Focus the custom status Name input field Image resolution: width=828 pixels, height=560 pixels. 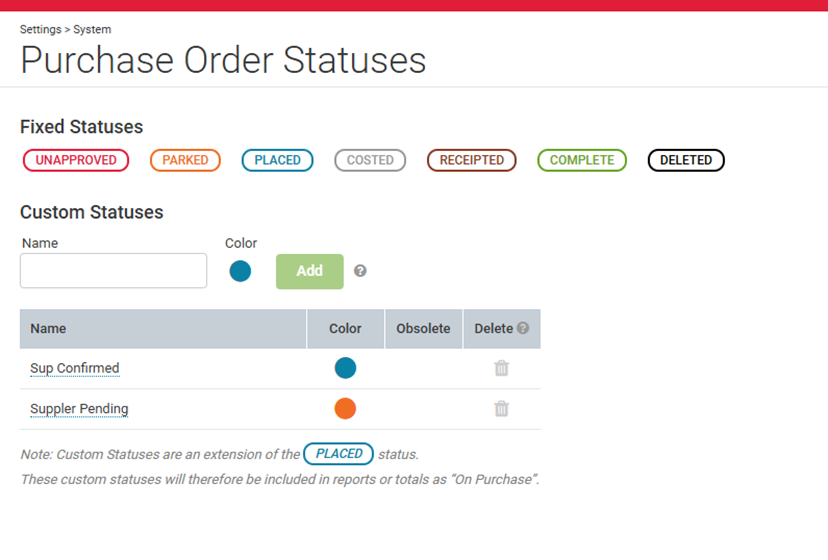pyautogui.click(x=114, y=270)
